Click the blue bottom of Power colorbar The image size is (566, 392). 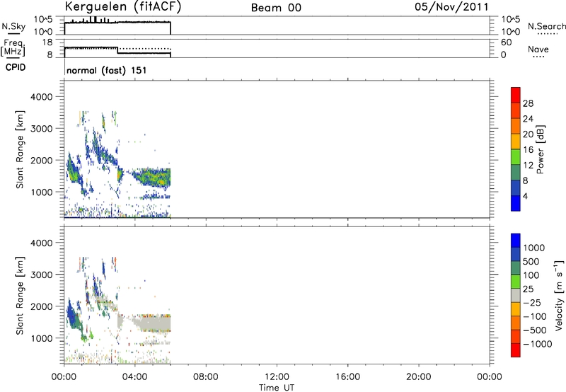516,203
